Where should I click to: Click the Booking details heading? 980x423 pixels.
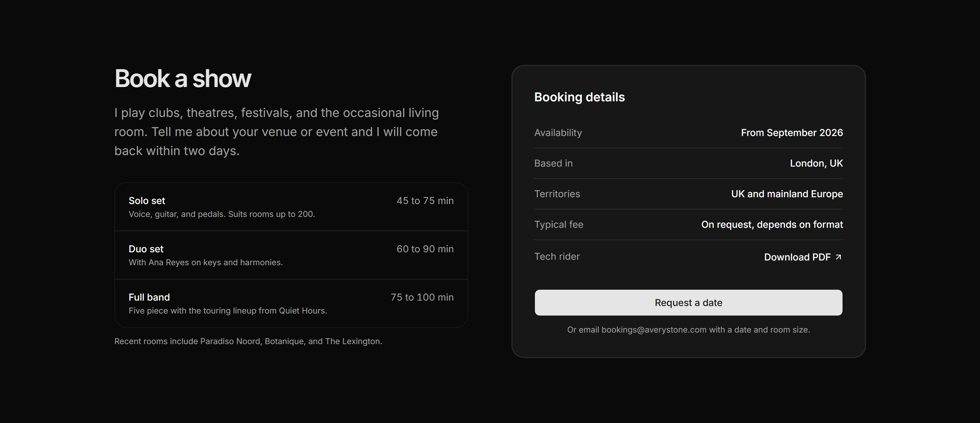pos(579,97)
